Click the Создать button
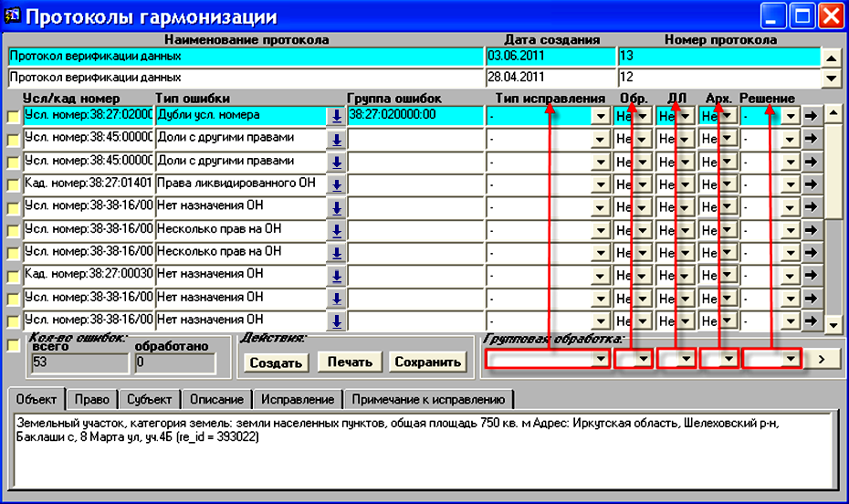849x504 pixels. pos(276,362)
